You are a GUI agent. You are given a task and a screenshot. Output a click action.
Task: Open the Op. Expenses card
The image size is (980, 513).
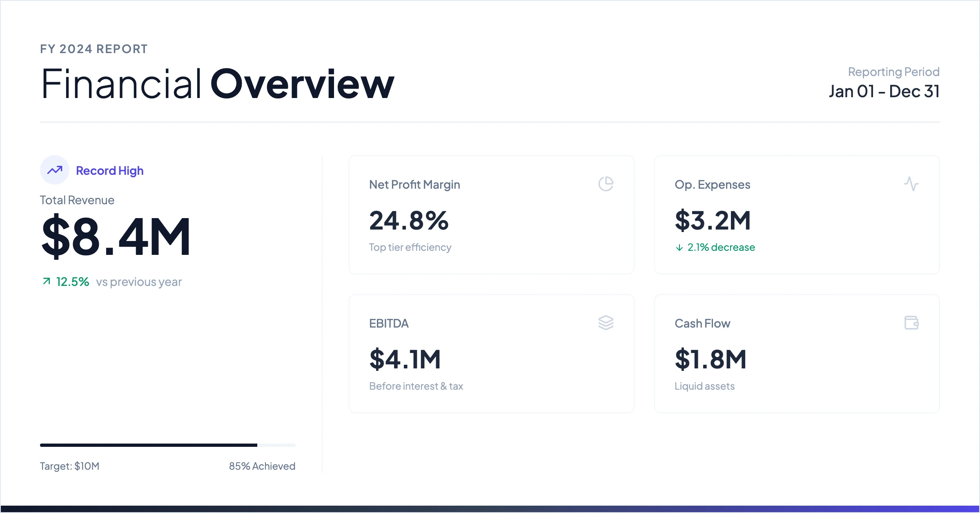797,215
